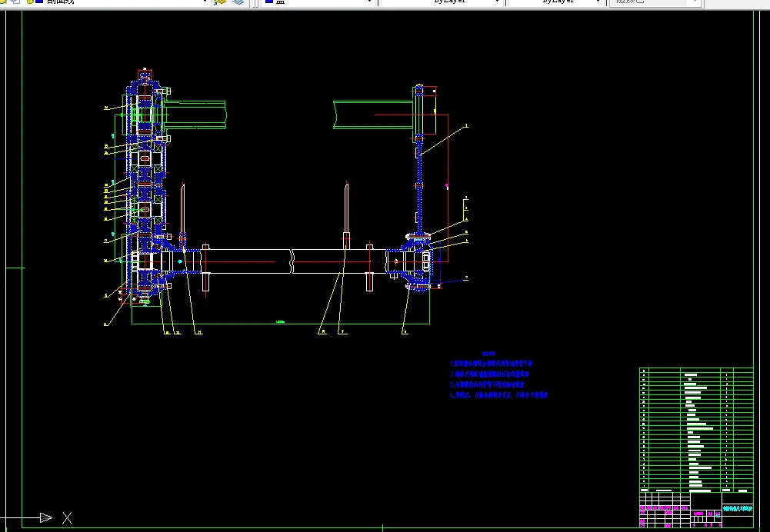Select the blue technical notes text block
Screen dimensions: 770x532
click(498, 375)
